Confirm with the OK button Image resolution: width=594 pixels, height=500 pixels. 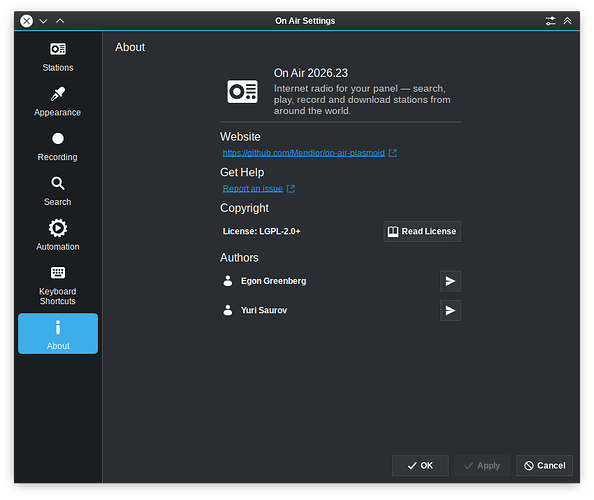point(420,466)
